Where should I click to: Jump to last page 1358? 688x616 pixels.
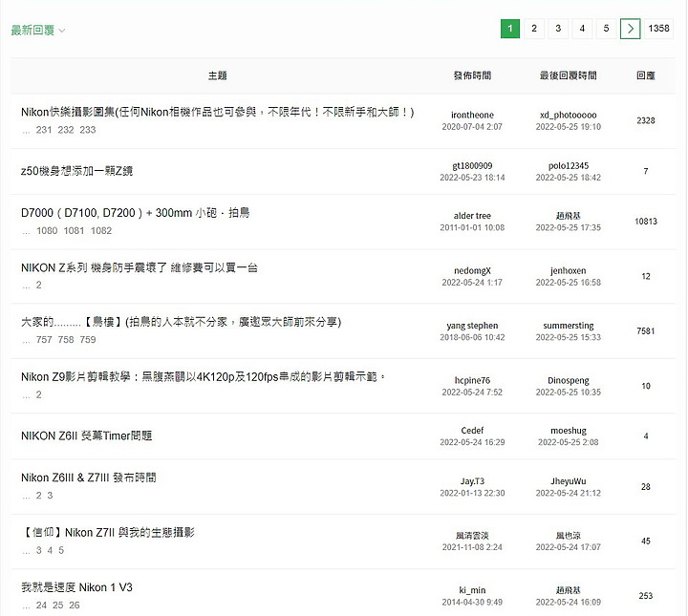pos(658,29)
